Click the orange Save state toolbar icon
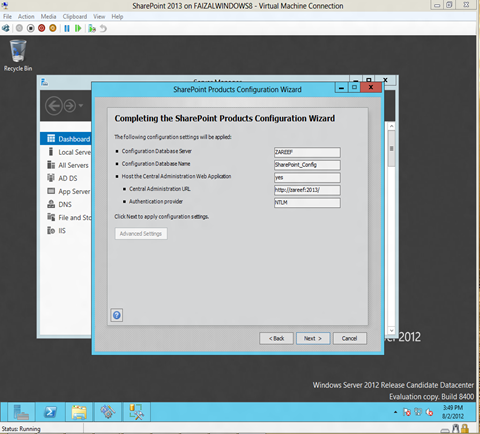 pos(53,28)
